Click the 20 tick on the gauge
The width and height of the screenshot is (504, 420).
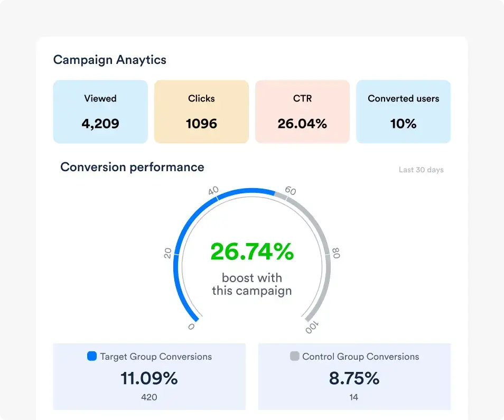169,253
